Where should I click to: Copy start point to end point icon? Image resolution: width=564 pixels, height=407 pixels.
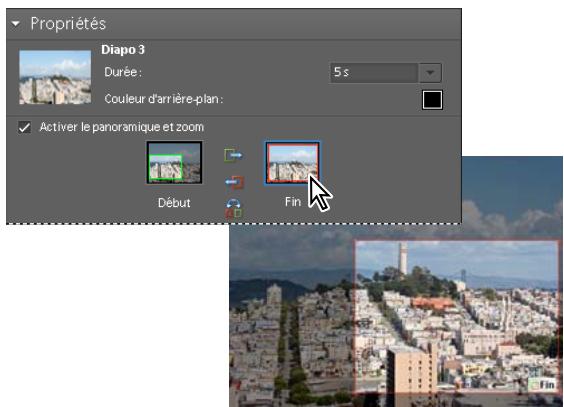[233, 155]
